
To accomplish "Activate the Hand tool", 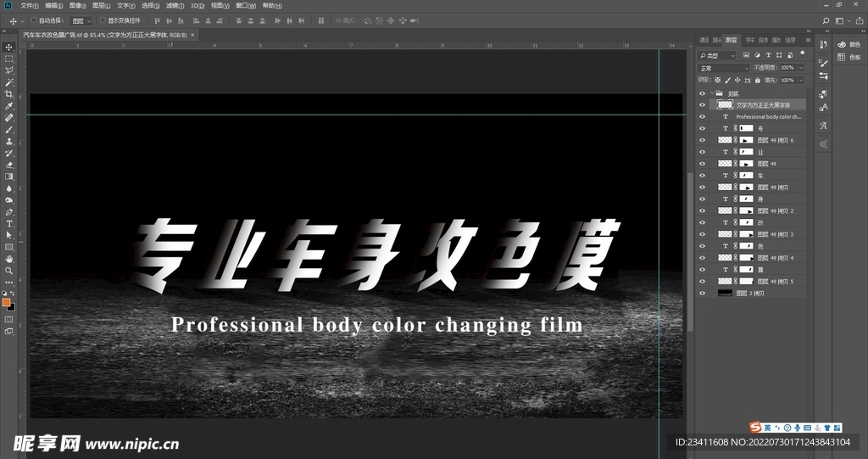I will (9, 258).
